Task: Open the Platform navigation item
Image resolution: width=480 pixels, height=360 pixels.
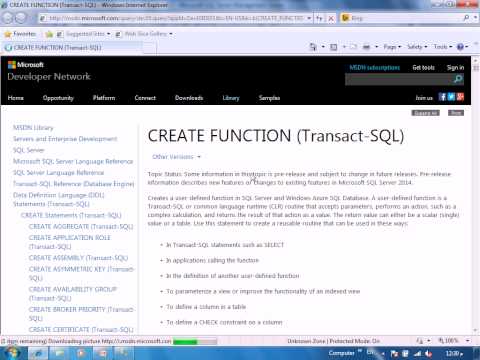Action: pos(104,98)
